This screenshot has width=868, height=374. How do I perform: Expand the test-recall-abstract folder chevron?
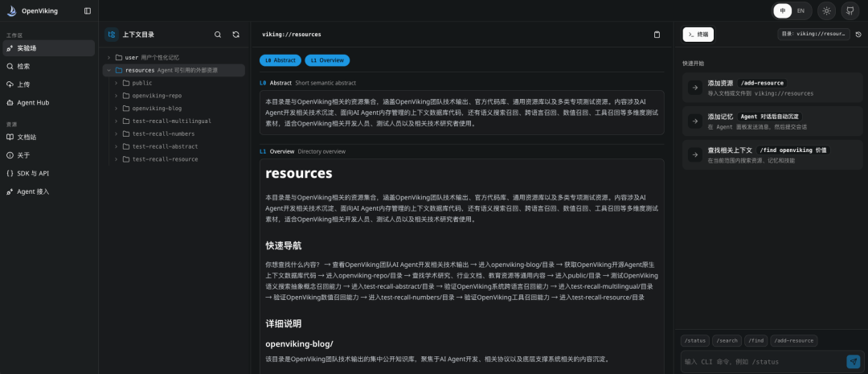[x=117, y=147]
